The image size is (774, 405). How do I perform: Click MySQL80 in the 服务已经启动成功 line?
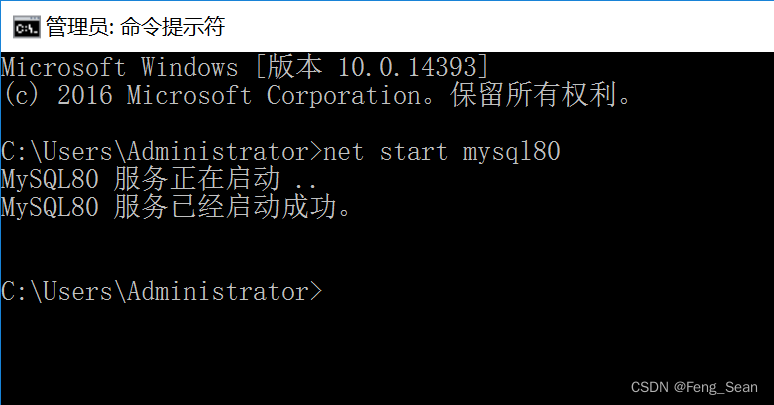pyautogui.click(x=50, y=207)
